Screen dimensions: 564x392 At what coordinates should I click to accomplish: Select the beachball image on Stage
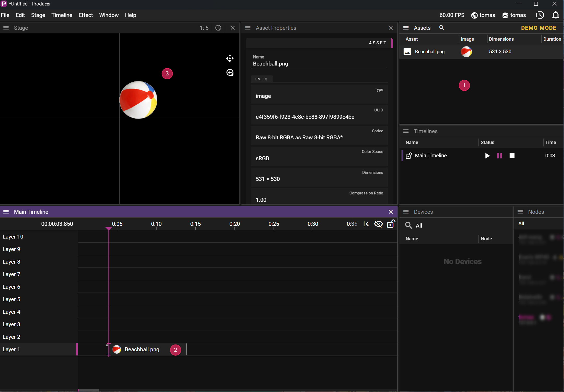[x=138, y=100]
